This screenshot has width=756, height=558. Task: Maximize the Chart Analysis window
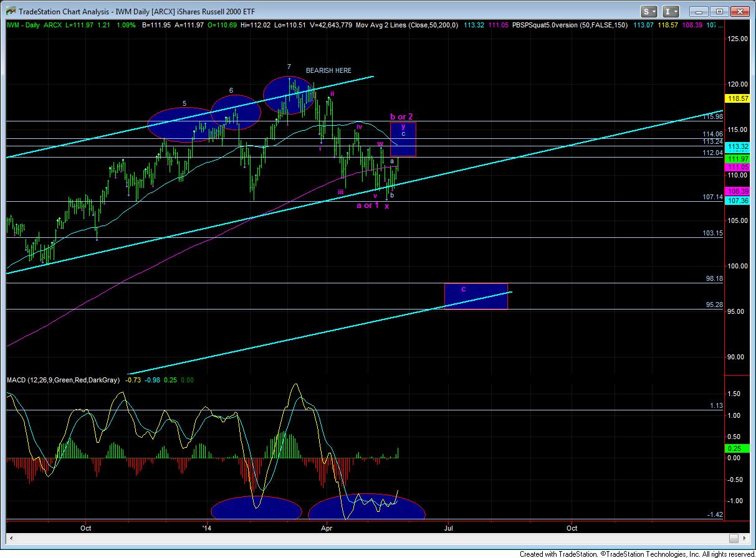click(720, 11)
